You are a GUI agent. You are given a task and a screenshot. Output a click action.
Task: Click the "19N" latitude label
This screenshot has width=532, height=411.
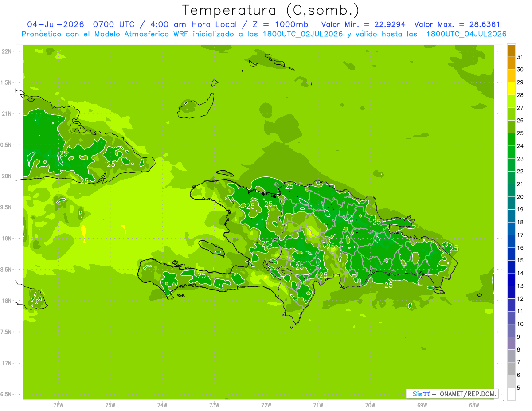(x=6, y=239)
